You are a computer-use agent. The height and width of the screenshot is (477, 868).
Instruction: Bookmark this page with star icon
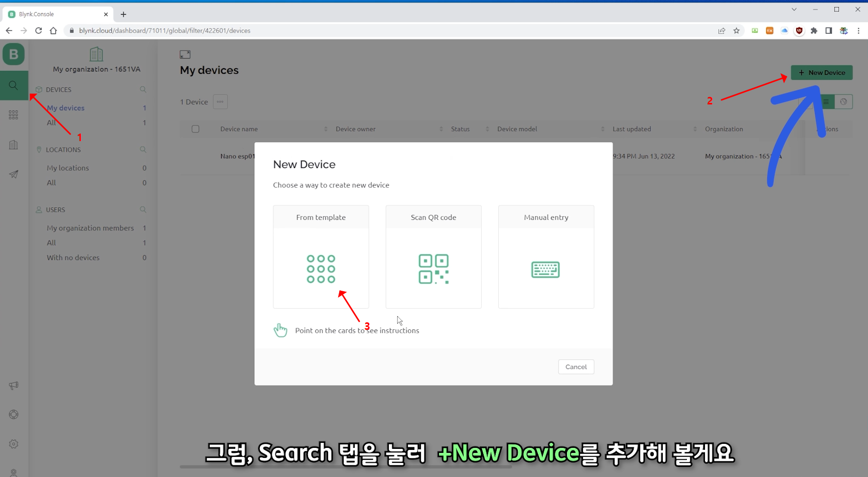[x=737, y=31]
